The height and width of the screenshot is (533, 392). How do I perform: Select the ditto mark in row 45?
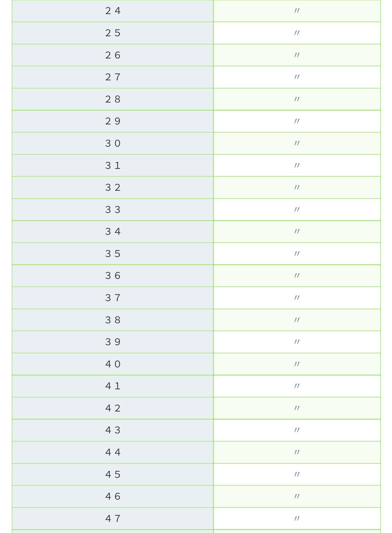pyautogui.click(x=297, y=474)
